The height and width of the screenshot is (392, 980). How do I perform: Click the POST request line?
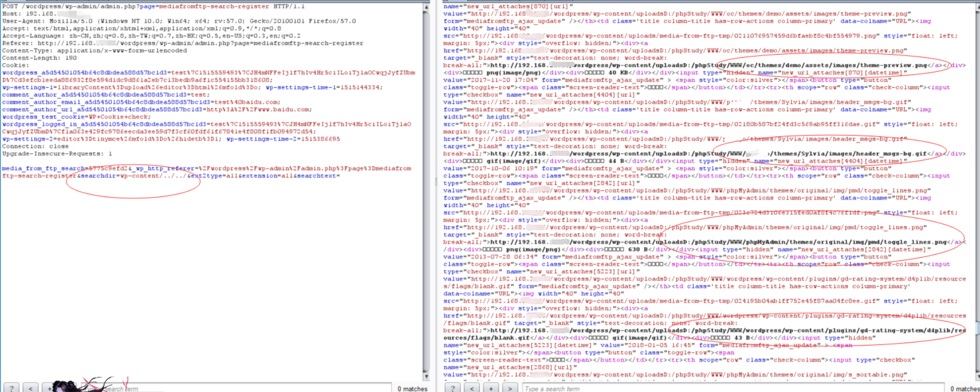(153, 7)
